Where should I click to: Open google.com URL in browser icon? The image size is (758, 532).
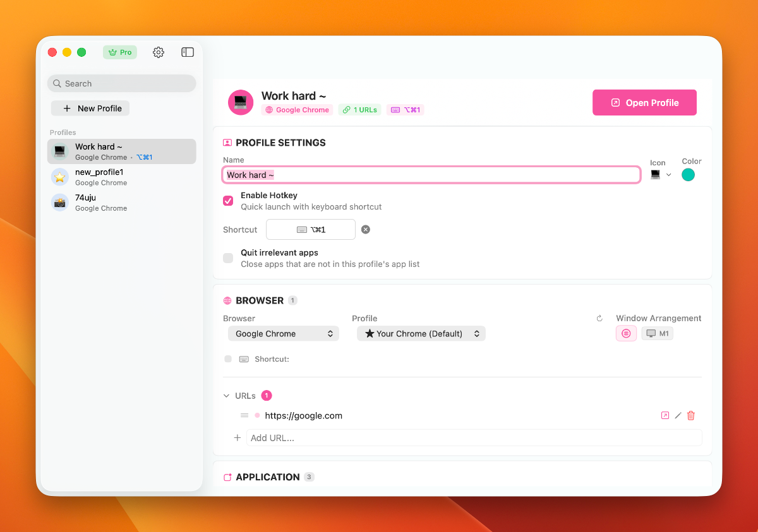[665, 415]
